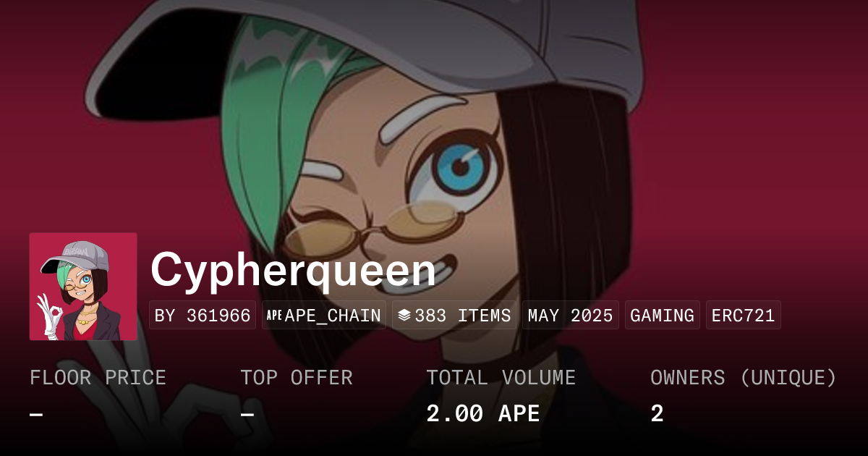Click the 383 ITEMS badge
This screenshot has height=456, width=868.
pos(454,316)
